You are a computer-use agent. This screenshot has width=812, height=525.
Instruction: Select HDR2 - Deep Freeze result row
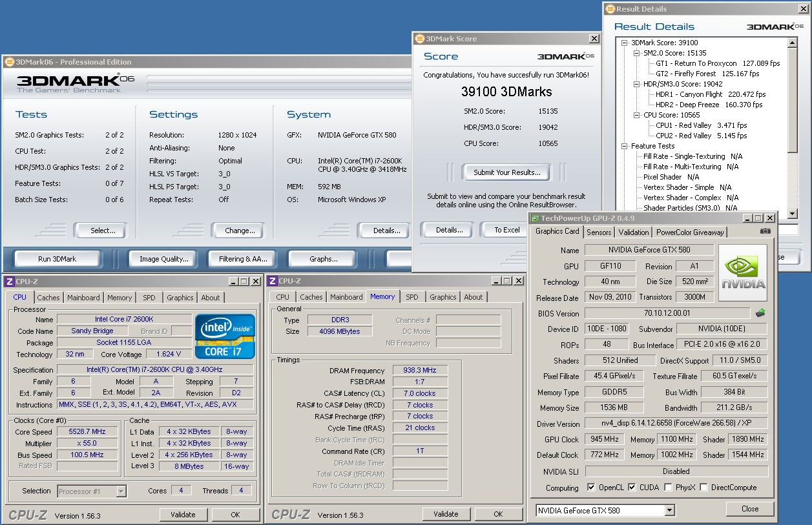point(709,105)
